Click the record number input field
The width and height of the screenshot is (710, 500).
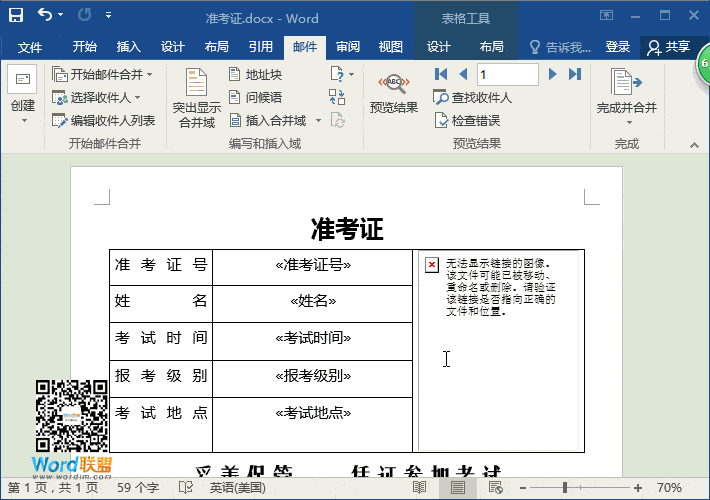[507, 75]
